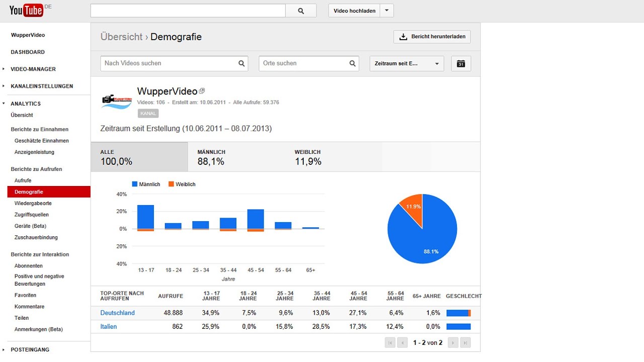Click Italien gender bar
Image resolution: width=644 pixels, height=362 pixels.
pos(458,327)
